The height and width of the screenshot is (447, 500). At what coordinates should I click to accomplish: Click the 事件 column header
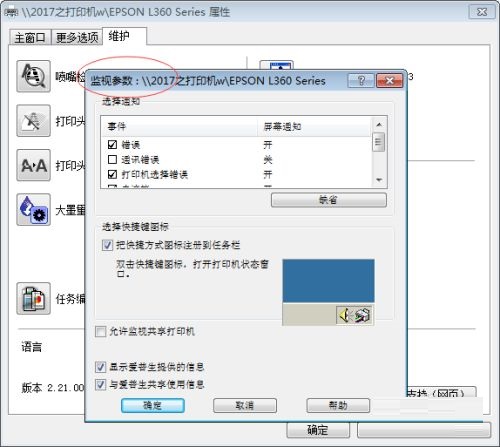(179, 127)
